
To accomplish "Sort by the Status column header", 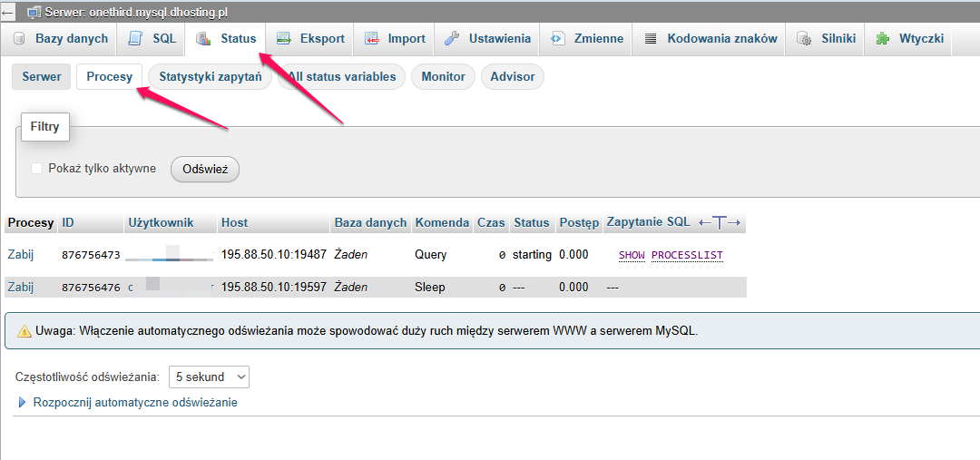I will [531, 222].
